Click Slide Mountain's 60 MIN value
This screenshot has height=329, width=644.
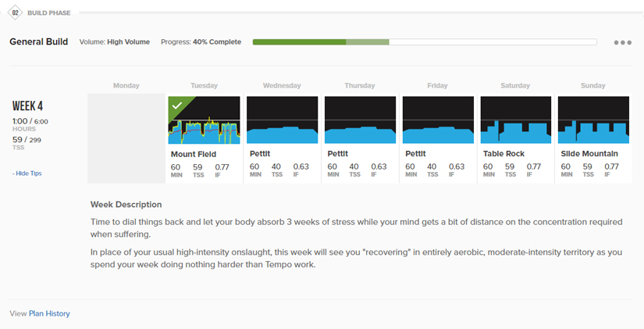566,166
